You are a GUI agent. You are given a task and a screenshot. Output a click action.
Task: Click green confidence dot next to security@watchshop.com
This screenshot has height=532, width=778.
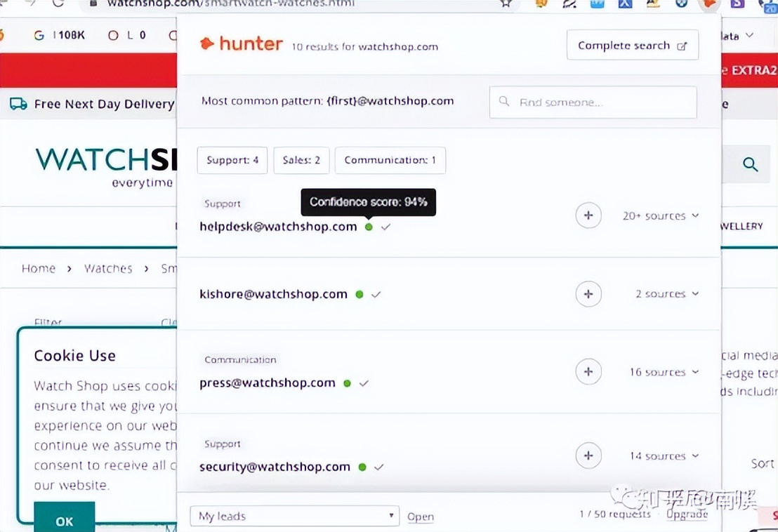coord(362,467)
